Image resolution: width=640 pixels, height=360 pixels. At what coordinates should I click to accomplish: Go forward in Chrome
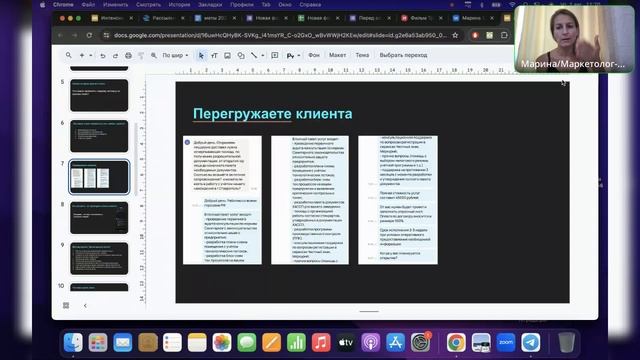pyautogui.click(x=75, y=36)
